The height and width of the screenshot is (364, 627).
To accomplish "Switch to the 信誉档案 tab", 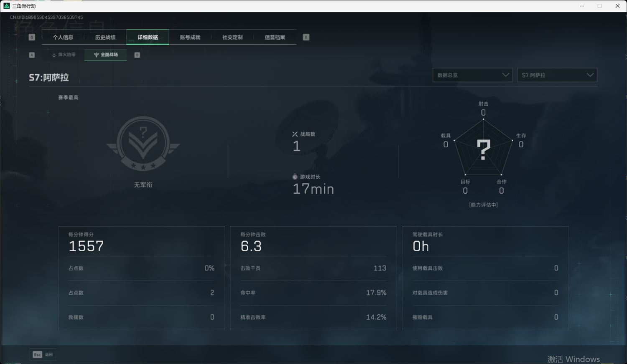I will click(275, 37).
